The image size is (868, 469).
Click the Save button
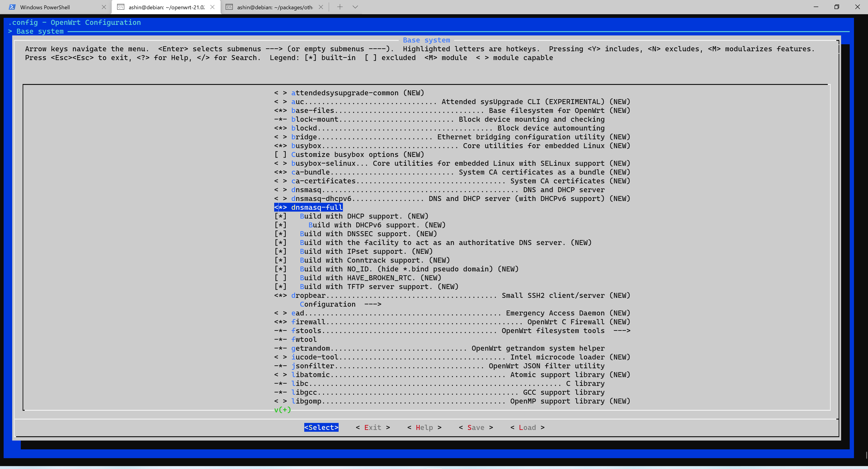(476, 427)
